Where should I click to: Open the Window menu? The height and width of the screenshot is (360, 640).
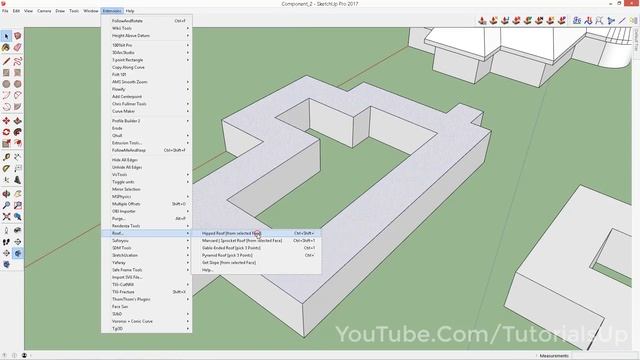[x=91, y=11]
